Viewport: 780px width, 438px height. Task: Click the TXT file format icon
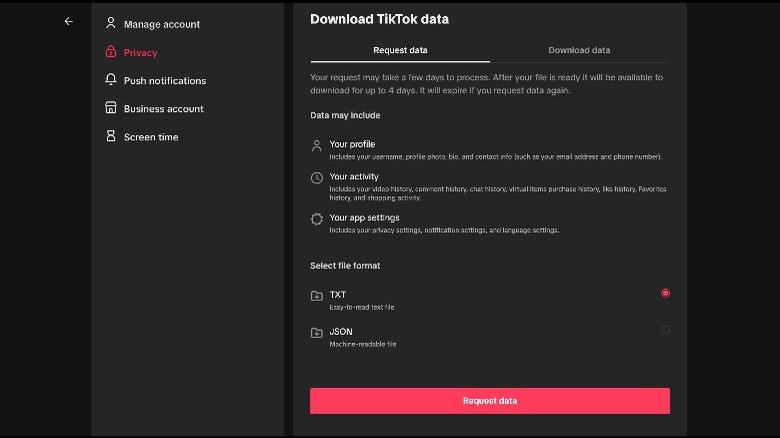coord(317,296)
